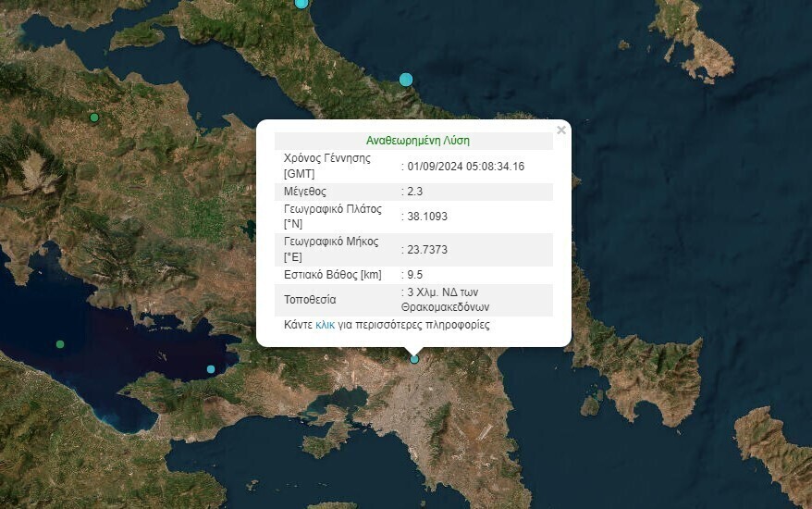Click the 'Μέγεθος' row label
812x509 pixels.
pos(304,192)
